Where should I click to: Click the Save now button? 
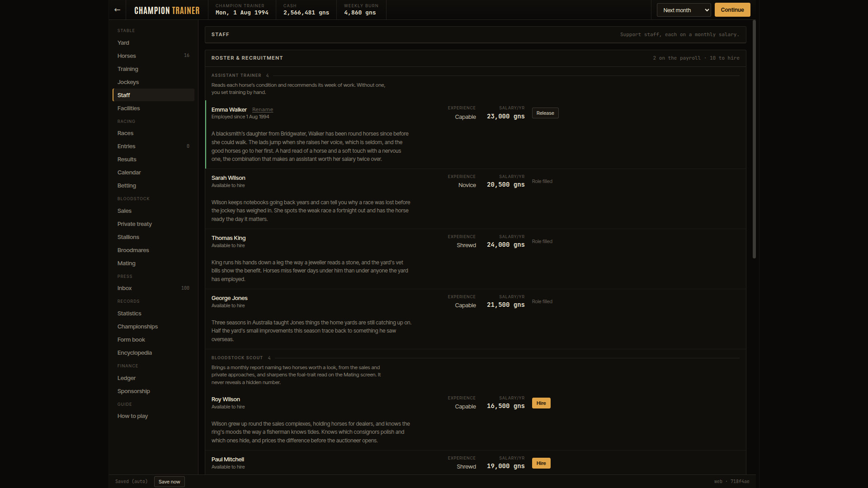pos(169,482)
